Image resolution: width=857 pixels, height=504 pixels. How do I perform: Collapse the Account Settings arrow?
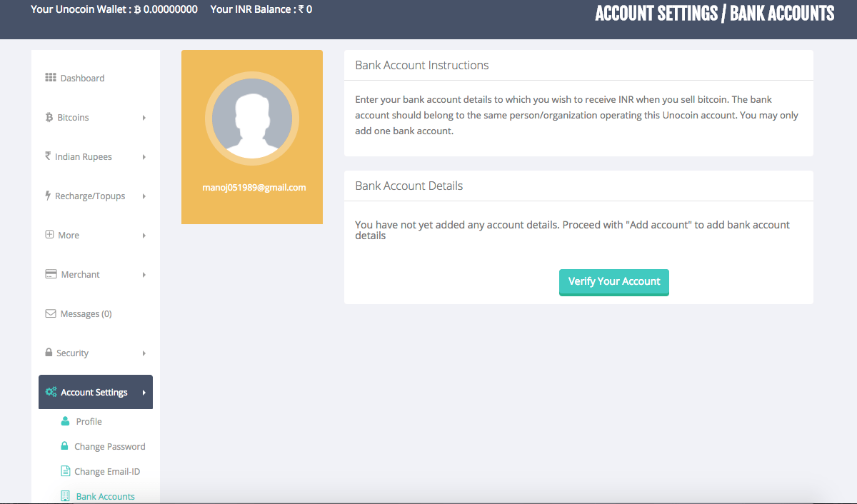[x=144, y=393]
